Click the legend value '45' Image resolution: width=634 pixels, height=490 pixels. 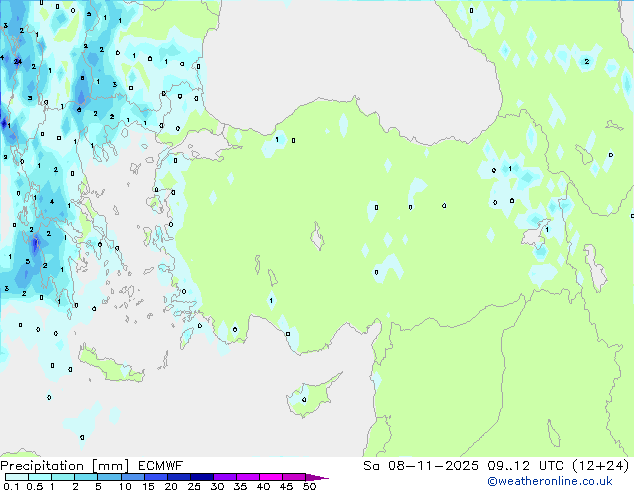[286, 486]
